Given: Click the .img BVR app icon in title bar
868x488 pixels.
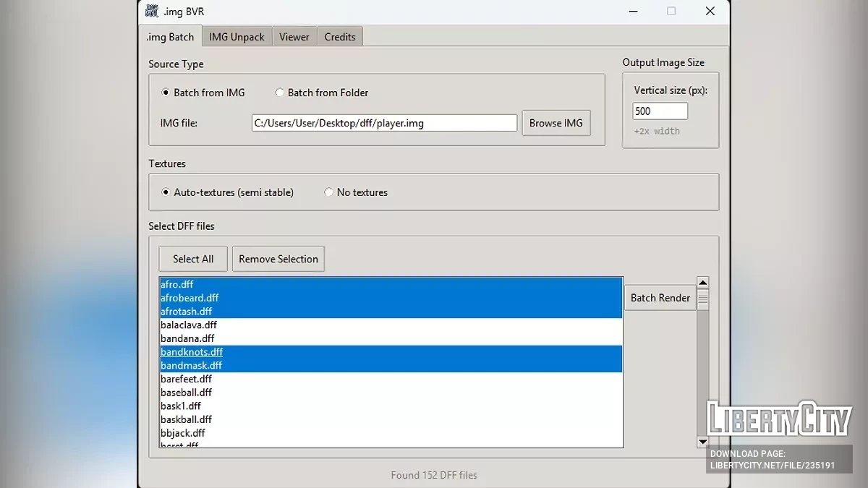Looking at the screenshot, I should (152, 11).
